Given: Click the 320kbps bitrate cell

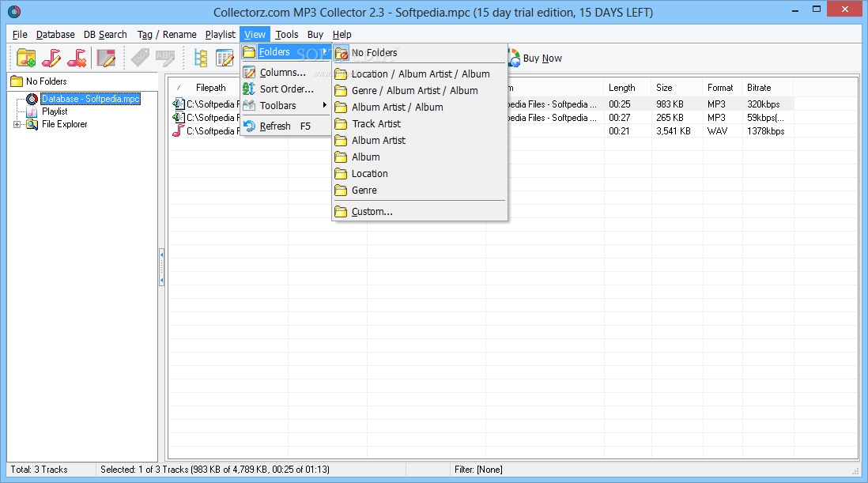Looking at the screenshot, I should (x=764, y=104).
